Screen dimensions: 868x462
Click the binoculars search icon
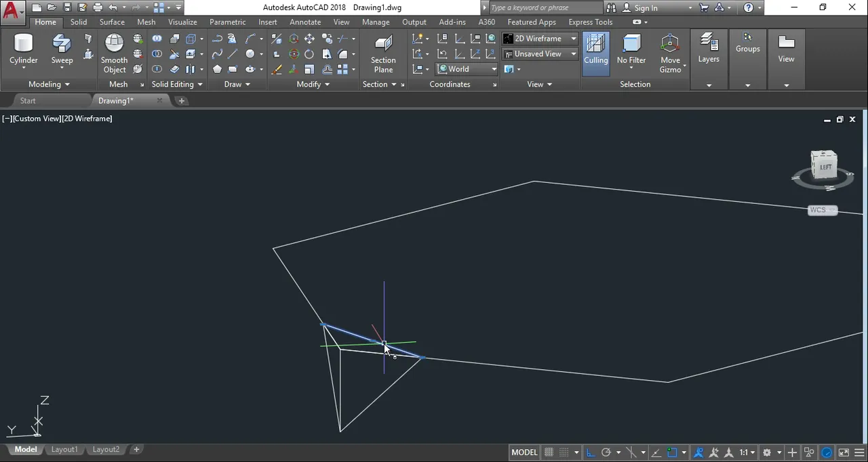click(x=611, y=7)
